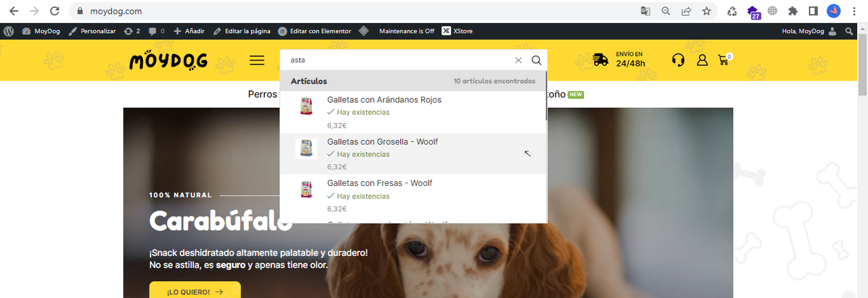Screen dimensions: 868x298
Task: Share this page via the share icon
Action: (686, 11)
